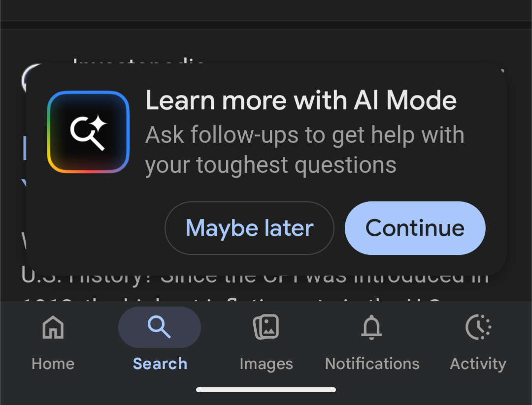532x405 pixels.
Task: Tap the "Learn more with AI Mode" heading
Action: pos(301,101)
